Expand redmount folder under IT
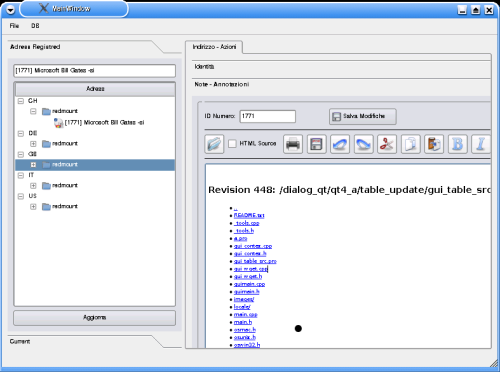The image size is (500, 372). [33, 186]
